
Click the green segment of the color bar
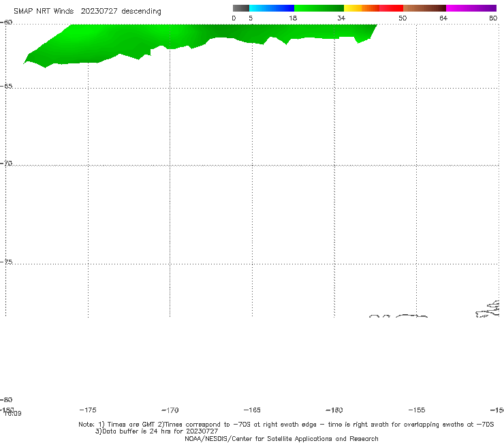point(319,8)
